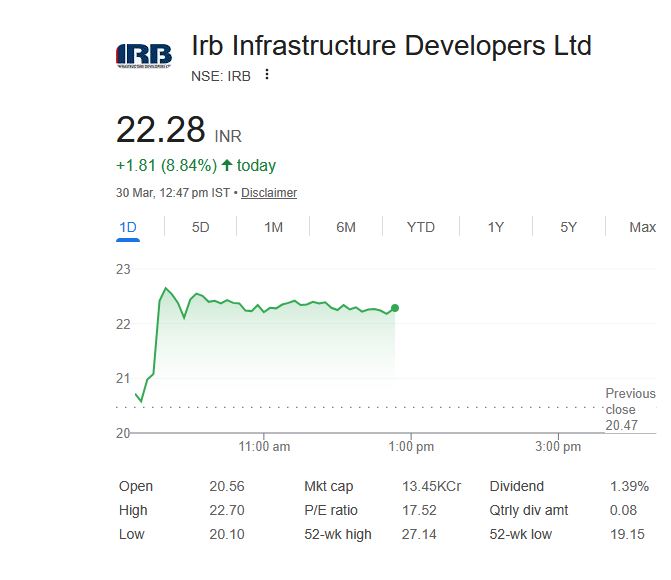
Task: Open the 1Y chart view
Action: click(496, 227)
